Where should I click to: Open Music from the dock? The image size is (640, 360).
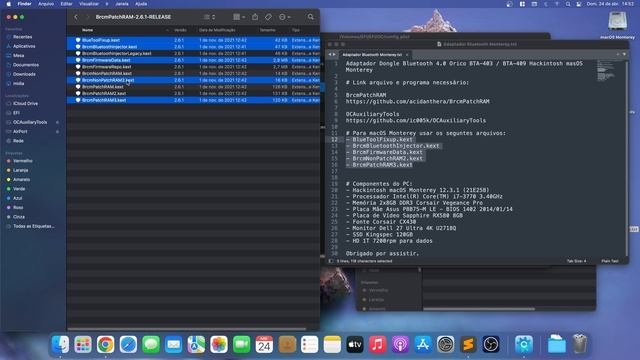tap(378, 344)
